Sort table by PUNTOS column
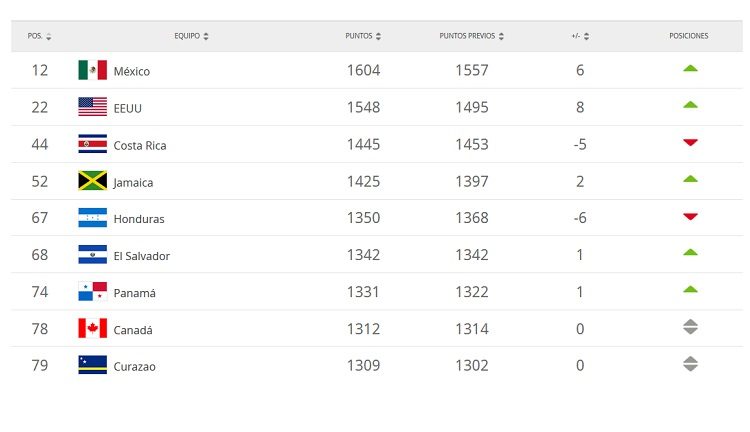Image resolution: width=750 pixels, height=432 pixels. 363,36
